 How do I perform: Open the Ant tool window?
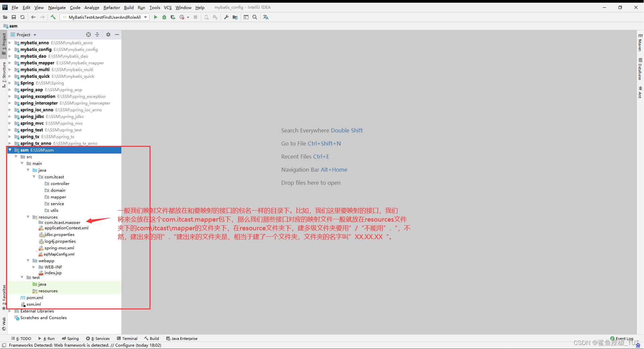640,92
